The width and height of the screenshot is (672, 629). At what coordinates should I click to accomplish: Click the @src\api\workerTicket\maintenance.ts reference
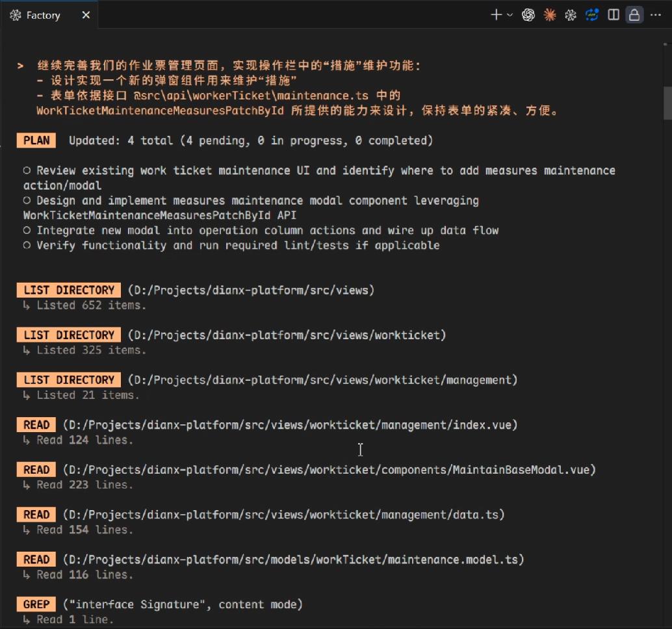251,96
